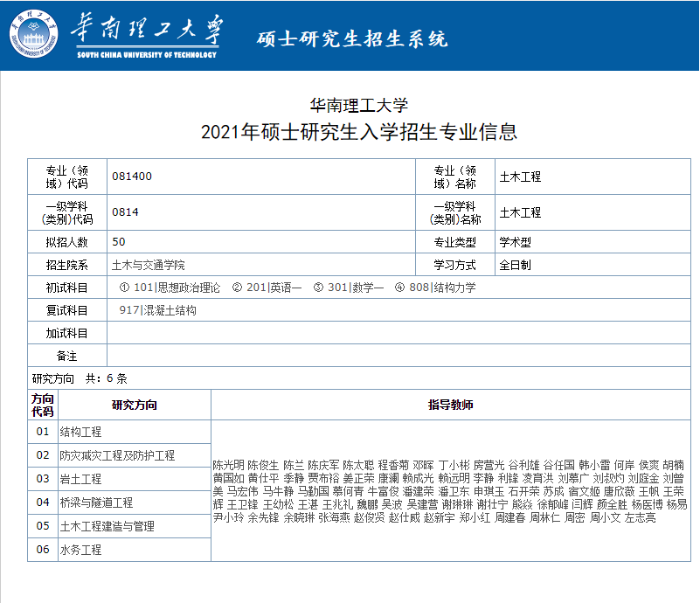Click the 学习方式 label cell
This screenshot has width=700, height=603.
point(455,265)
